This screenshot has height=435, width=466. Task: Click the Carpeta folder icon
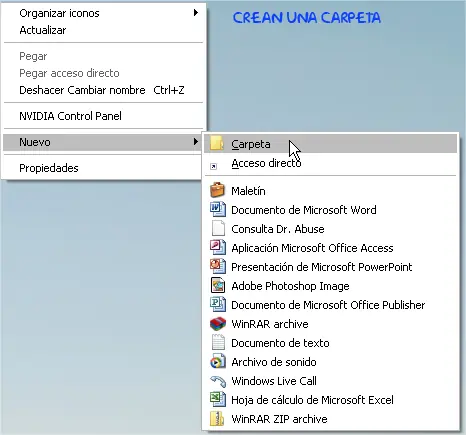pyautogui.click(x=217, y=144)
